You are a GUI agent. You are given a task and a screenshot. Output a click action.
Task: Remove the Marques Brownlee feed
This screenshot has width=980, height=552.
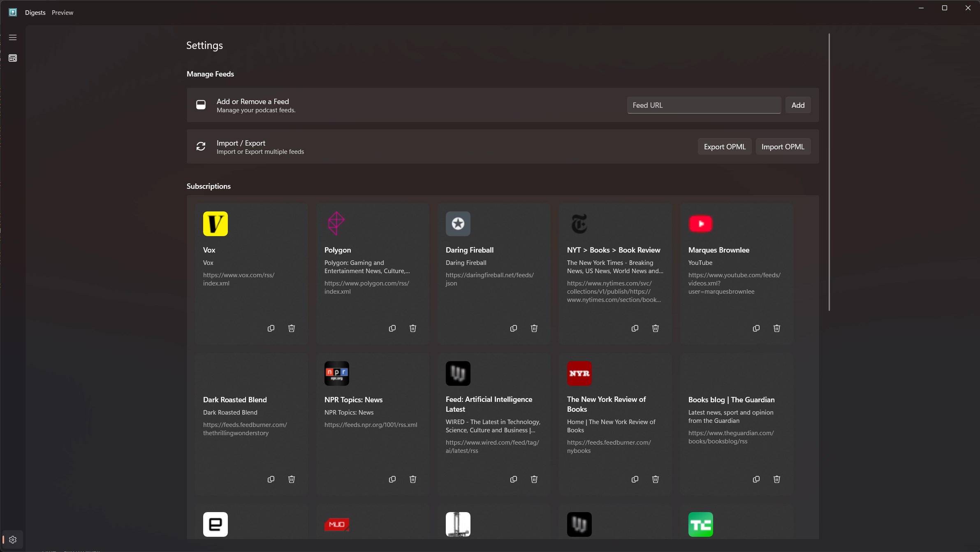click(777, 328)
